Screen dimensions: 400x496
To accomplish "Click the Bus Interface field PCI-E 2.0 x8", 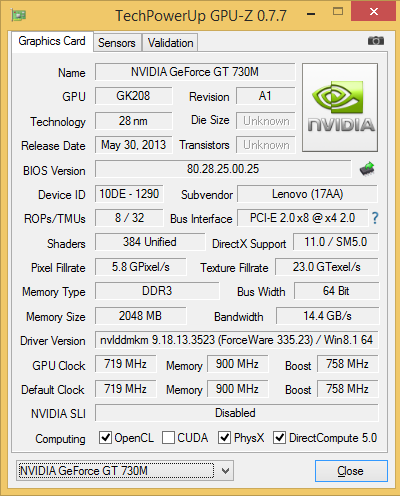I will [x=302, y=218].
